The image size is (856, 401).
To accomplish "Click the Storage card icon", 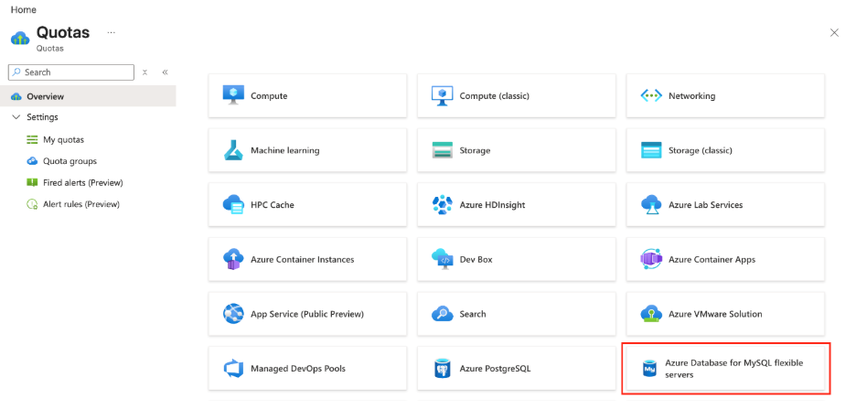I will coord(442,150).
